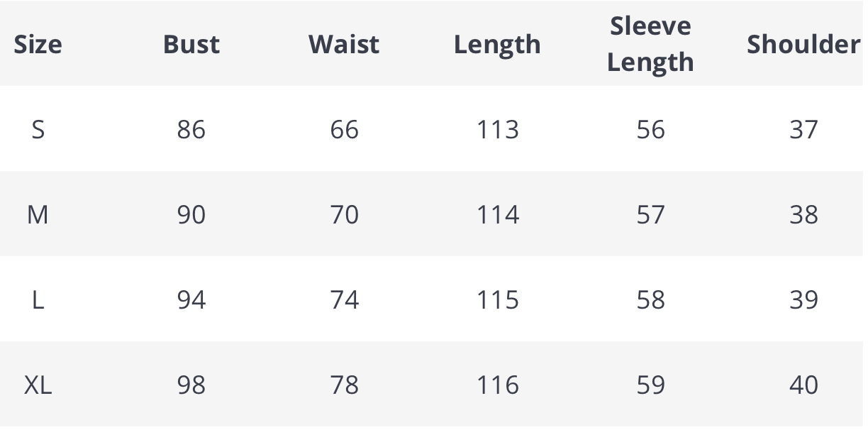Click length value 115 in L row
868x430 pixels.
pyautogui.click(x=498, y=299)
